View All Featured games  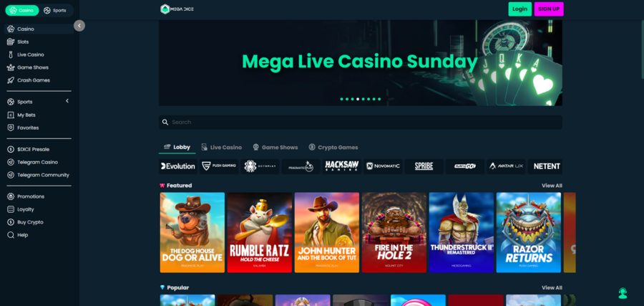[x=552, y=186]
